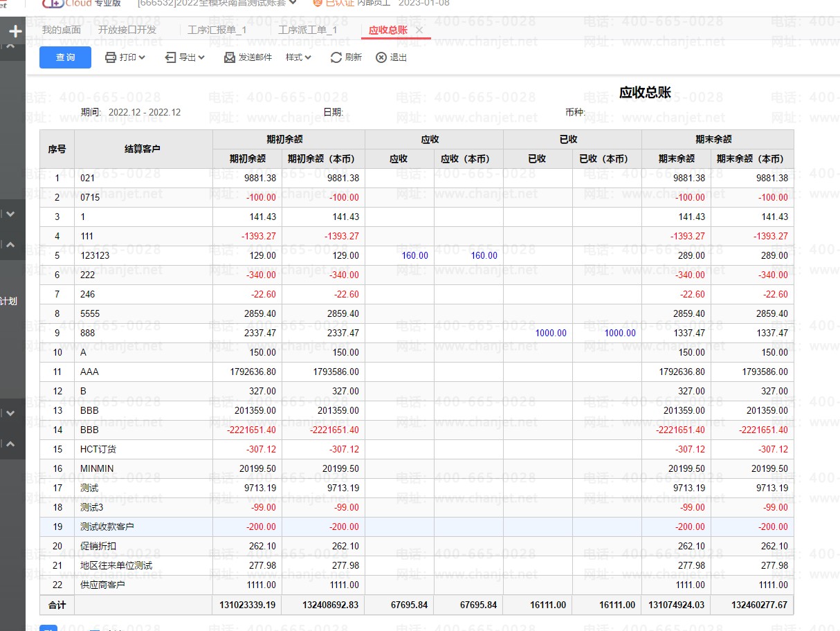Click the 内部员工 label in the top bar
The width and height of the screenshot is (840, 631).
(x=374, y=3)
